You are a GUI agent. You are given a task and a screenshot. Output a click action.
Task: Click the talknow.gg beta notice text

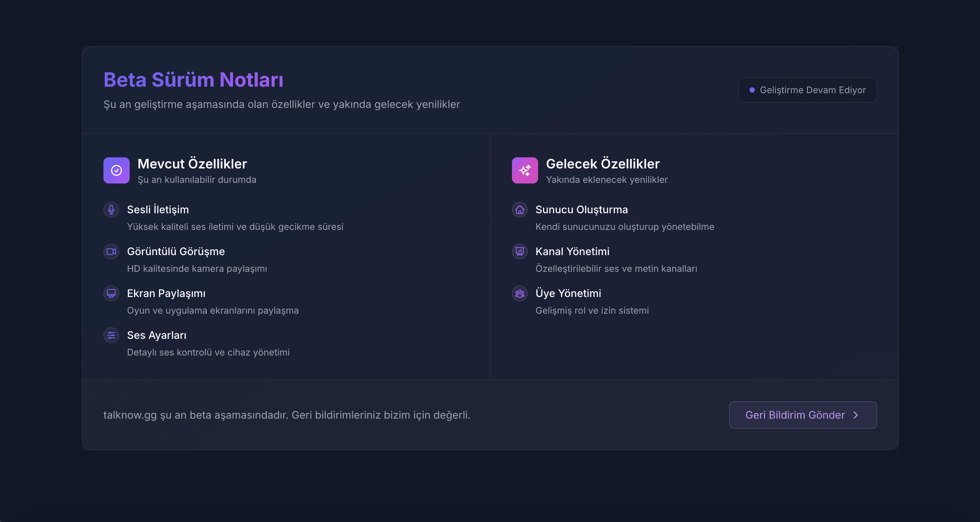tap(287, 415)
